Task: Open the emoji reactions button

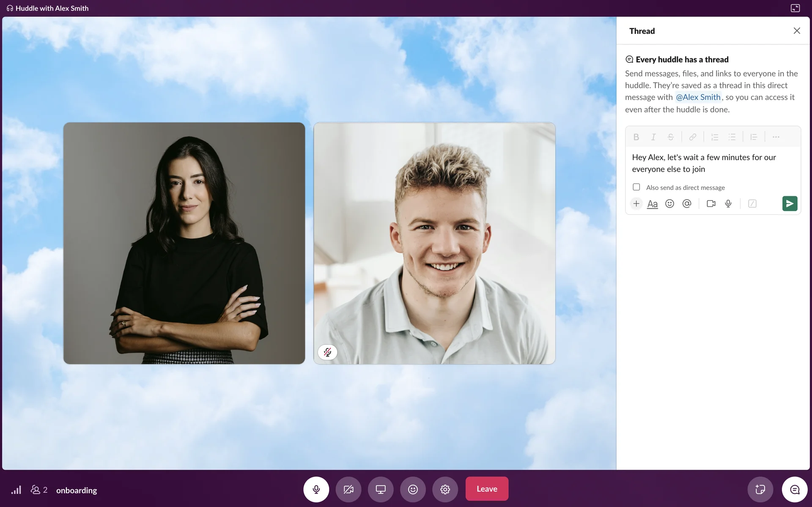Action: point(413,489)
